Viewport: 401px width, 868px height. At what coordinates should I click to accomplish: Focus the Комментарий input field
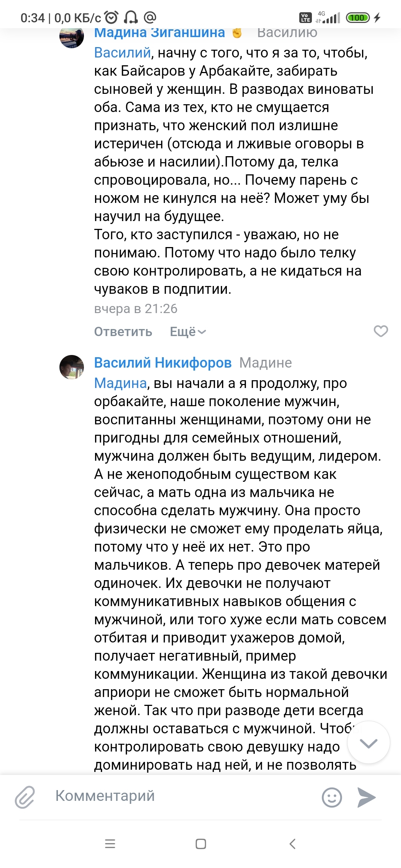click(x=182, y=796)
